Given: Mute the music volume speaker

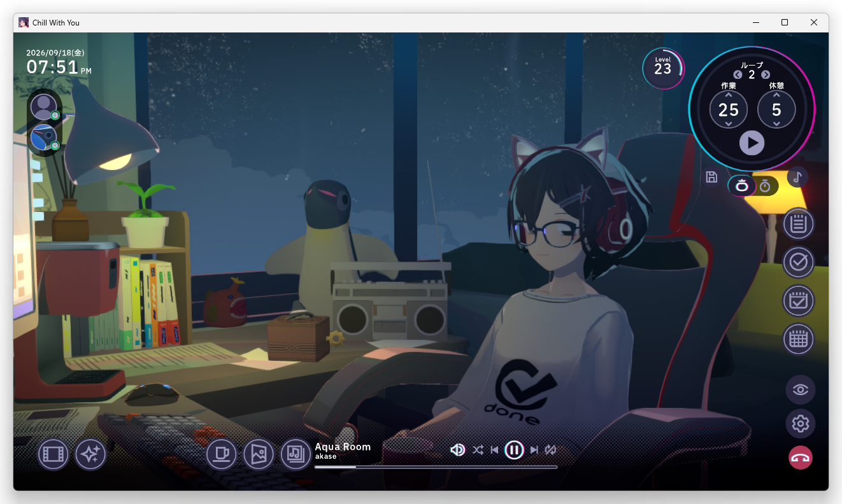Looking at the screenshot, I should (457, 451).
